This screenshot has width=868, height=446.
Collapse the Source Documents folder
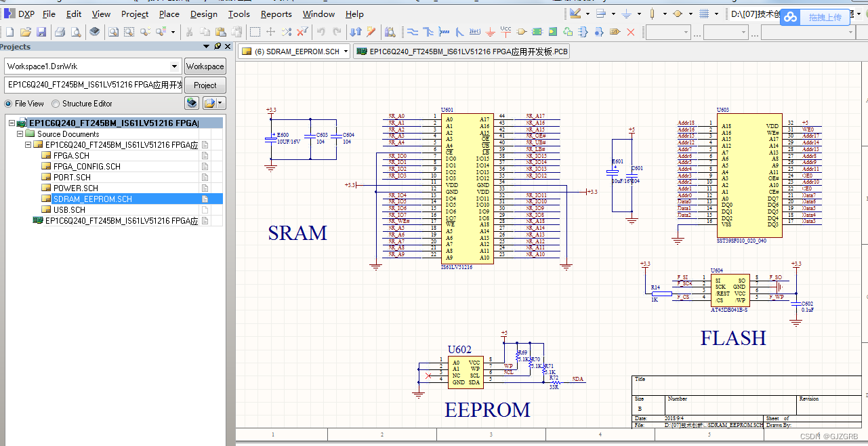coord(20,134)
